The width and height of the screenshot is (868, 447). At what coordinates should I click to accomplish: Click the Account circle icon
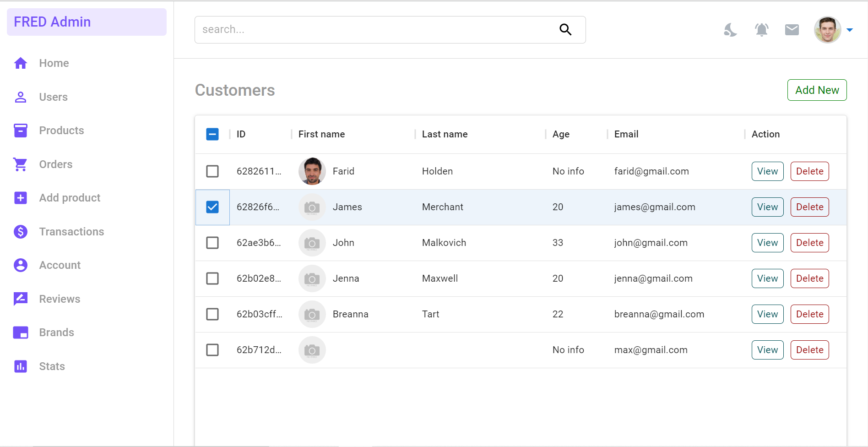[21, 265]
